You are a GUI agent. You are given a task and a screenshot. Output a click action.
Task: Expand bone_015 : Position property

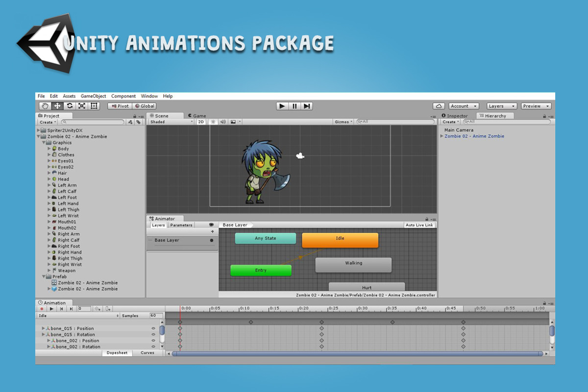click(43, 329)
